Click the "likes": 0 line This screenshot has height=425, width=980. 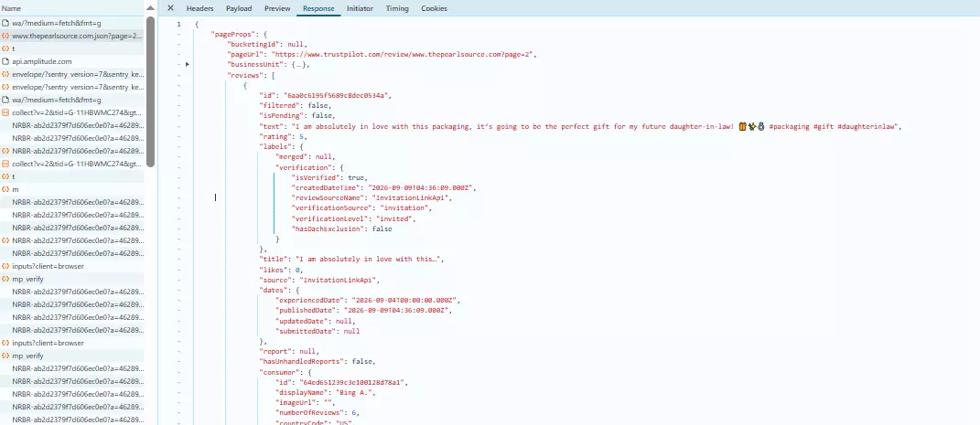pos(281,270)
